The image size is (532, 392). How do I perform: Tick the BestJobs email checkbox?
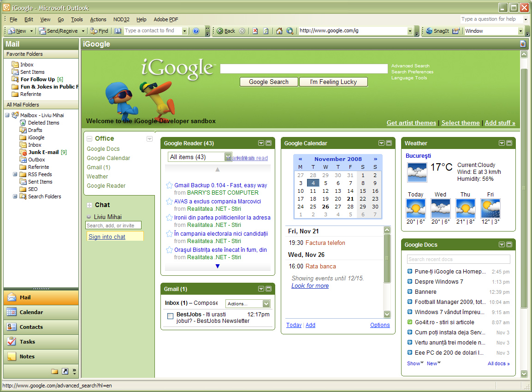(x=170, y=316)
